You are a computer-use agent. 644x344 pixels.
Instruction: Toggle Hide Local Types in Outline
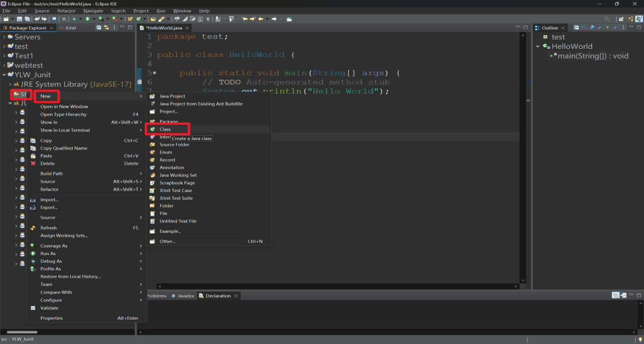(616, 27)
